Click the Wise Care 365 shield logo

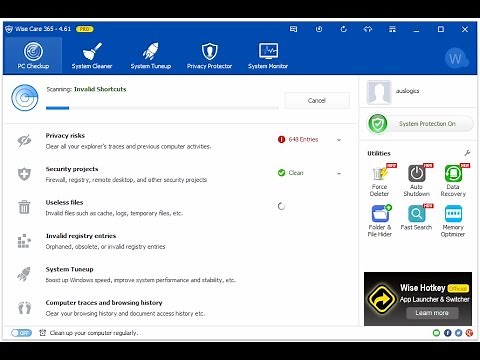click(x=9, y=29)
